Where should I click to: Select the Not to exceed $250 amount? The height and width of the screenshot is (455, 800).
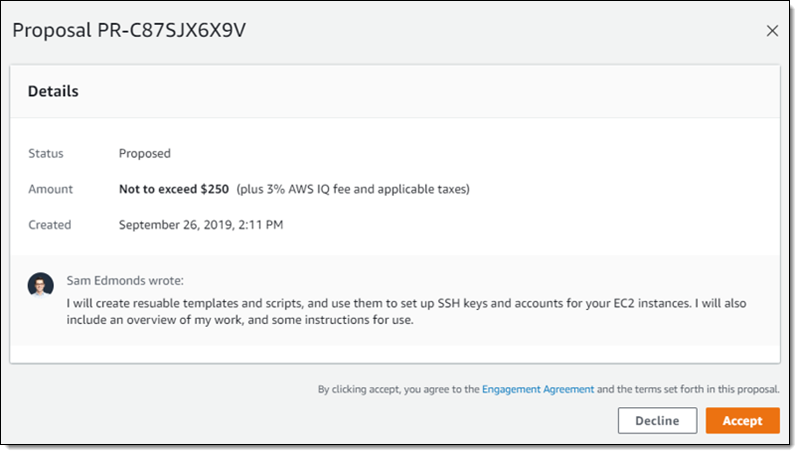coord(174,189)
